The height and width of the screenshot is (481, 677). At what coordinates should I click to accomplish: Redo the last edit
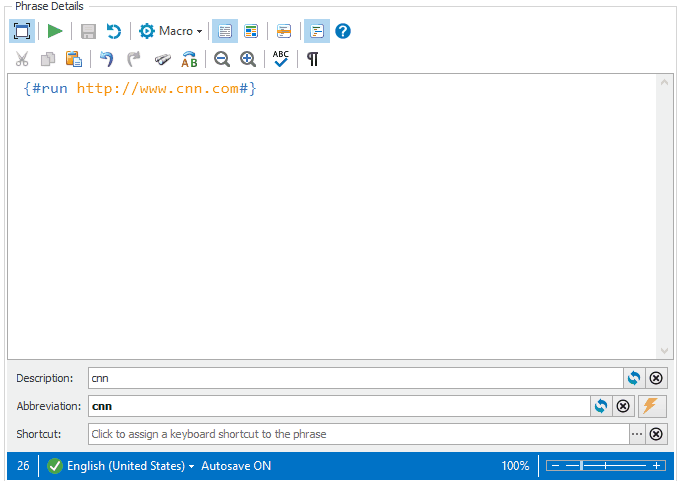point(133,59)
